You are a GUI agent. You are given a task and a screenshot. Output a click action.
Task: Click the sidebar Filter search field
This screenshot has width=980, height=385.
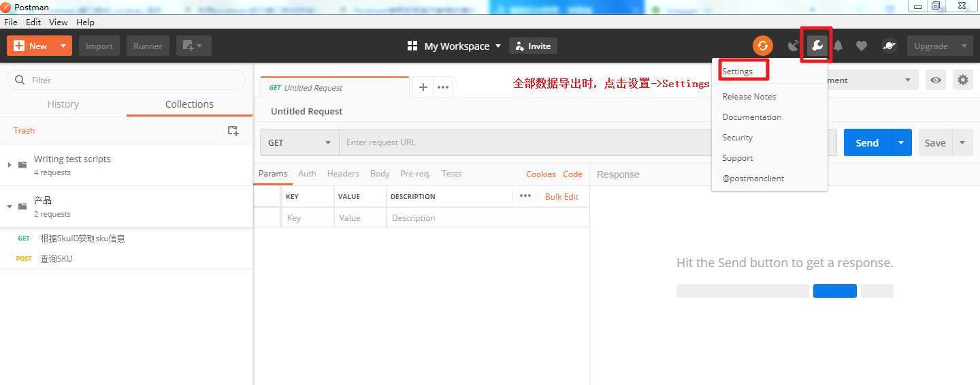point(126,80)
